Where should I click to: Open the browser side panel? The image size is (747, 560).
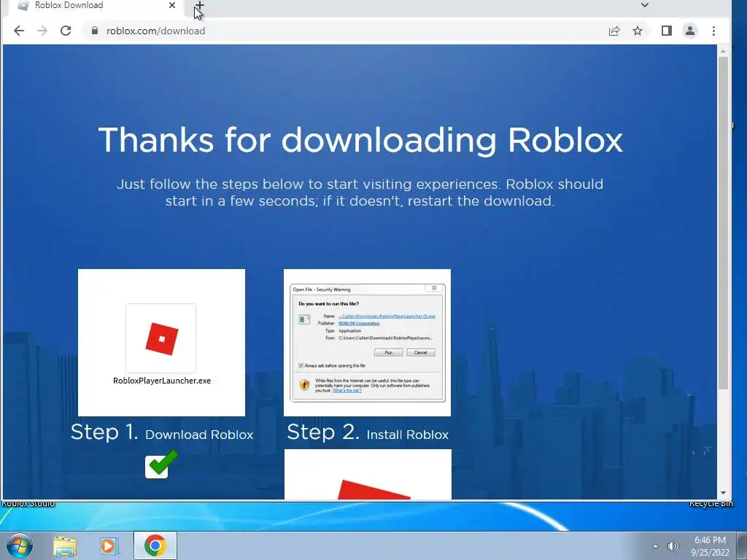click(667, 31)
